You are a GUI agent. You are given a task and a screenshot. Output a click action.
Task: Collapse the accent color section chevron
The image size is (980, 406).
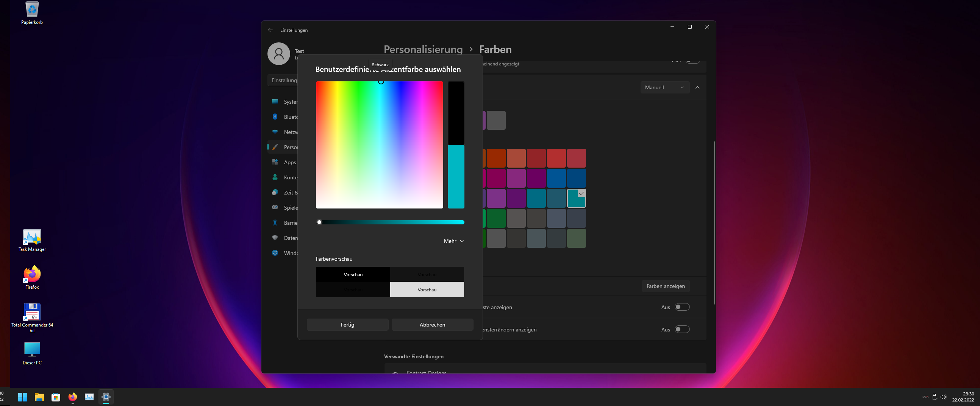pos(697,87)
